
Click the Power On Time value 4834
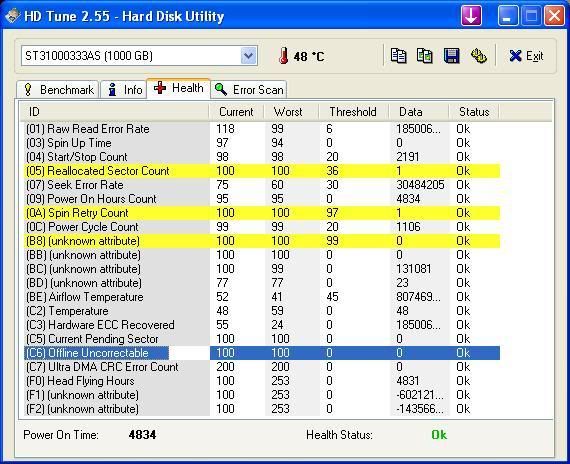(x=142, y=435)
